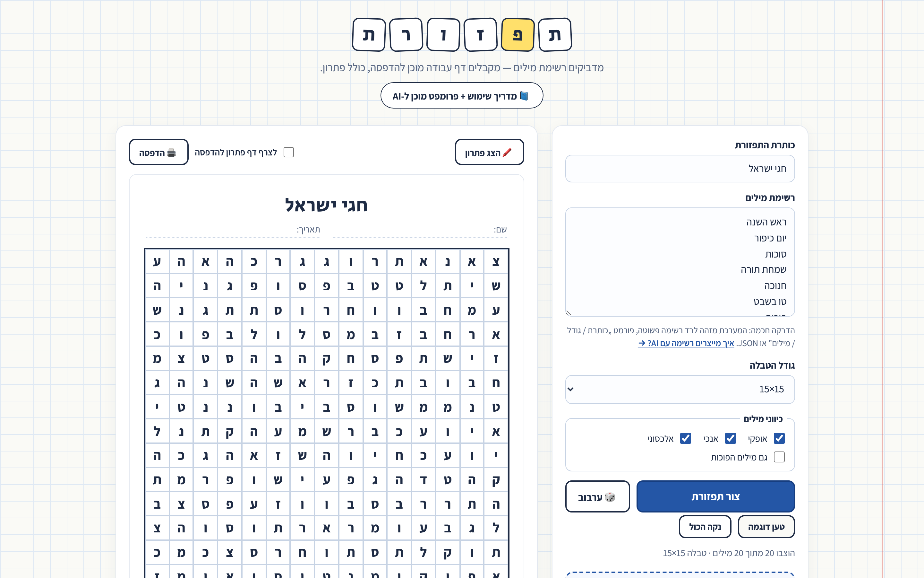The image size is (924, 578).
Task: Click the כיווני מילים group label
Action: pyautogui.click(x=763, y=419)
